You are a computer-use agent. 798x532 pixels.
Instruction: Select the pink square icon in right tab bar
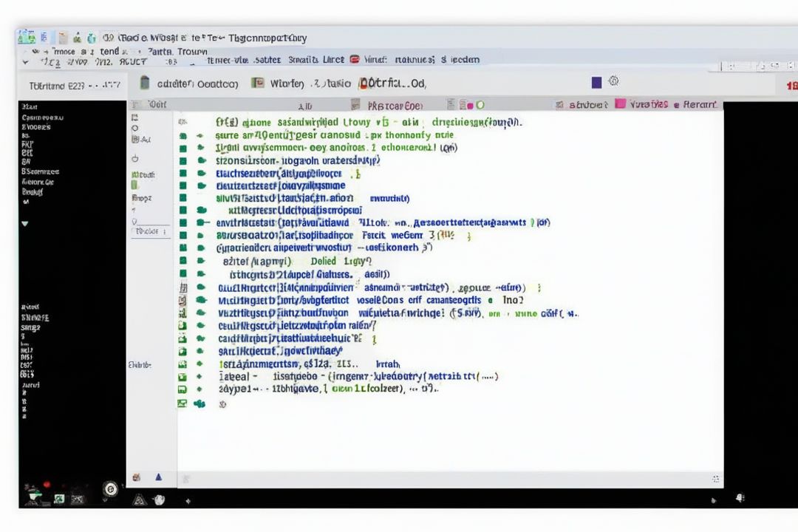[x=621, y=105]
